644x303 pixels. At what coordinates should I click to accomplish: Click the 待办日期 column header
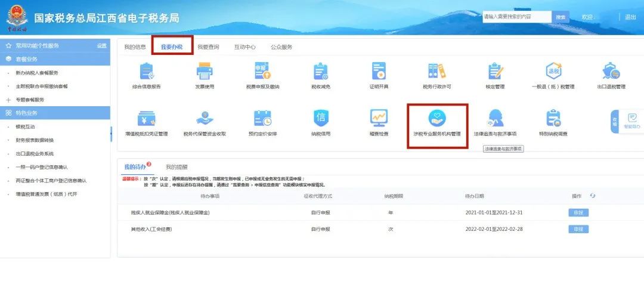[x=475, y=196]
